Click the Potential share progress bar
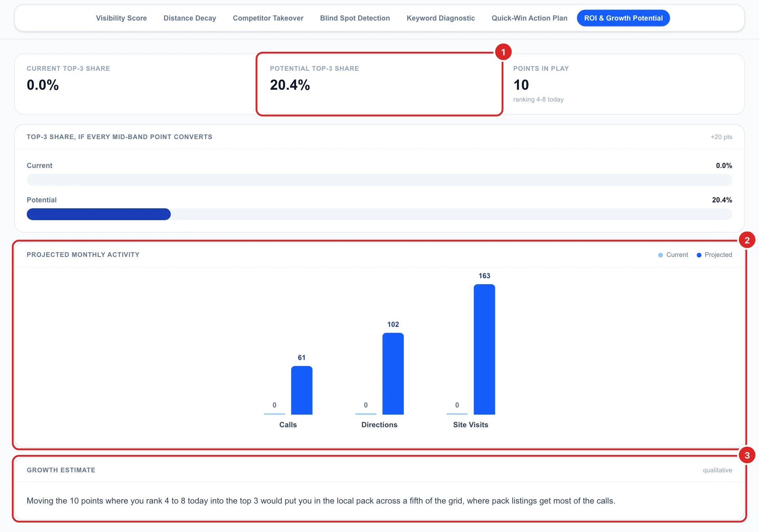The width and height of the screenshot is (759, 532). (x=379, y=214)
